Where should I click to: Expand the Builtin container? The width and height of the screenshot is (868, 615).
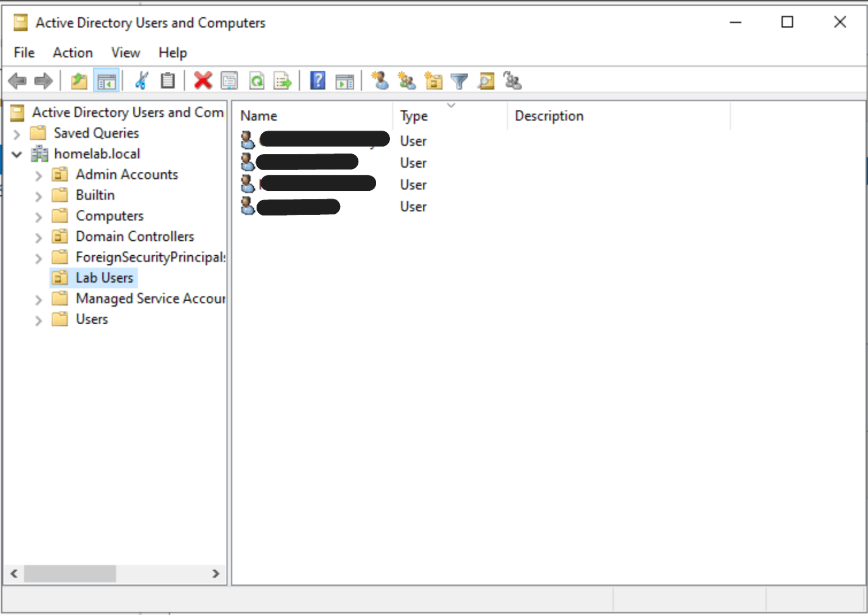(x=39, y=196)
